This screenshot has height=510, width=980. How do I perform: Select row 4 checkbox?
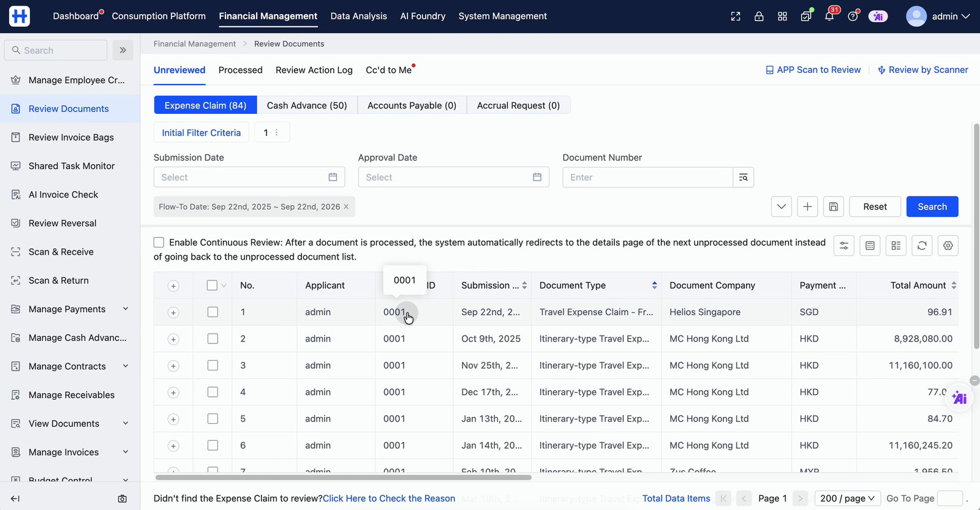pos(213,392)
